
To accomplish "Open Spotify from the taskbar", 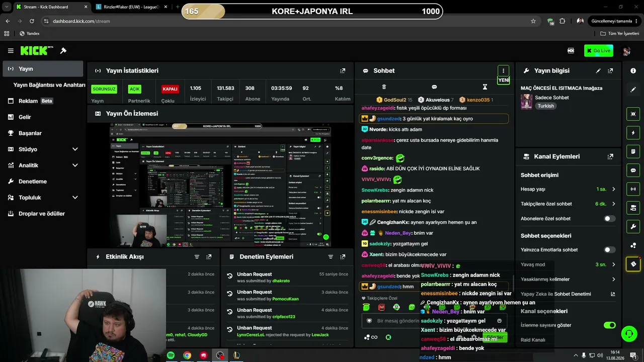I will tap(171, 355).
